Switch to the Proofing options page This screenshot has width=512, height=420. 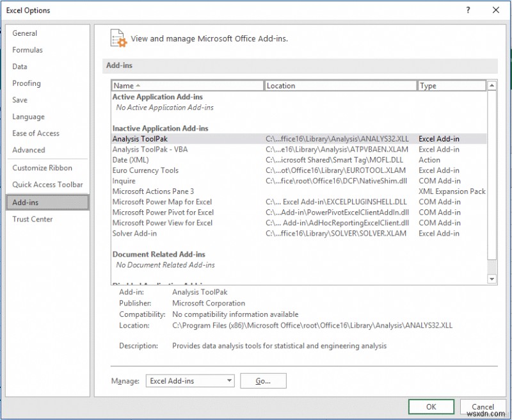[26, 83]
